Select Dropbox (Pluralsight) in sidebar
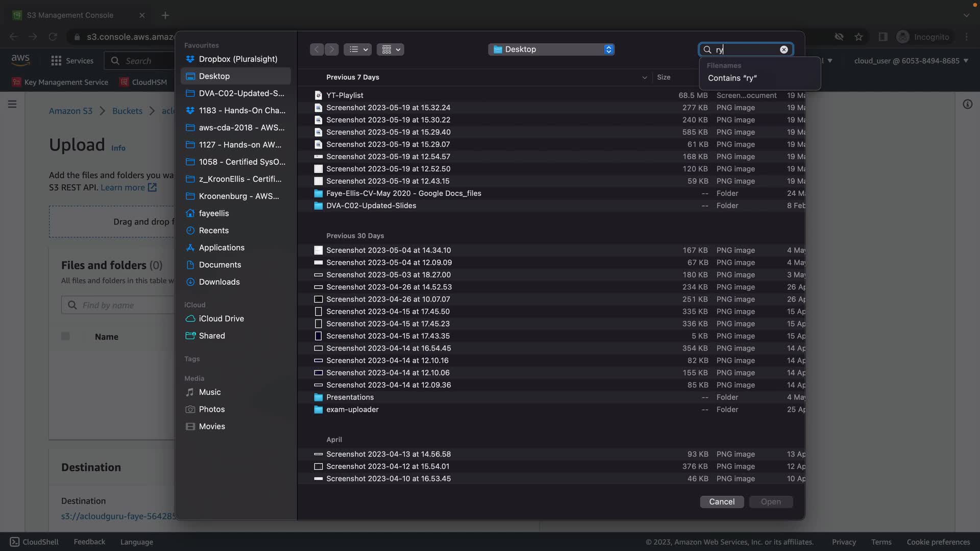This screenshot has width=980, height=551. [x=238, y=59]
